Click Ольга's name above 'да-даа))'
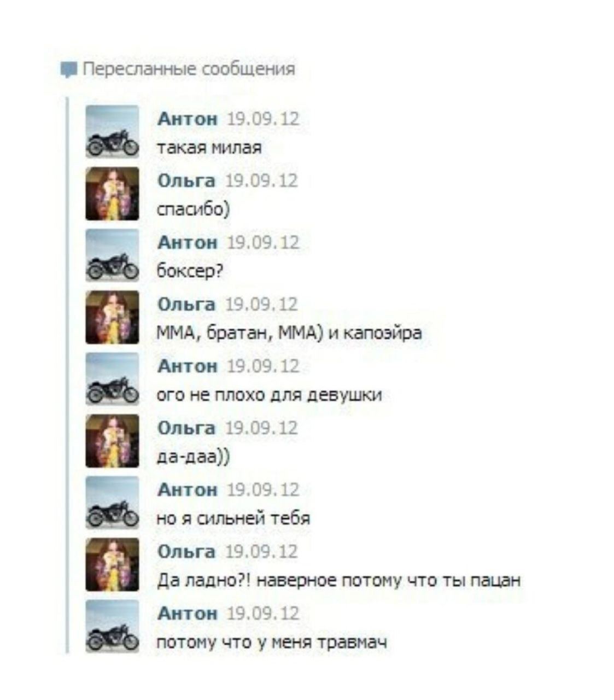This screenshot has width=614, height=700. pyautogui.click(x=186, y=428)
